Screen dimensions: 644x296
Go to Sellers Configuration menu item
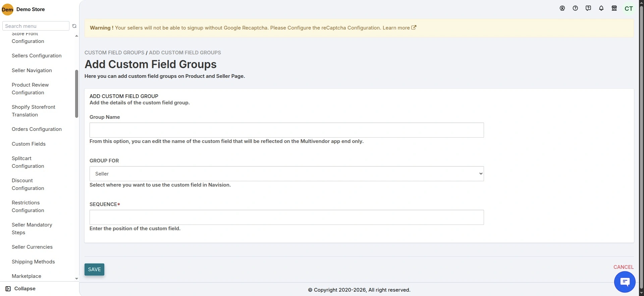[37, 56]
